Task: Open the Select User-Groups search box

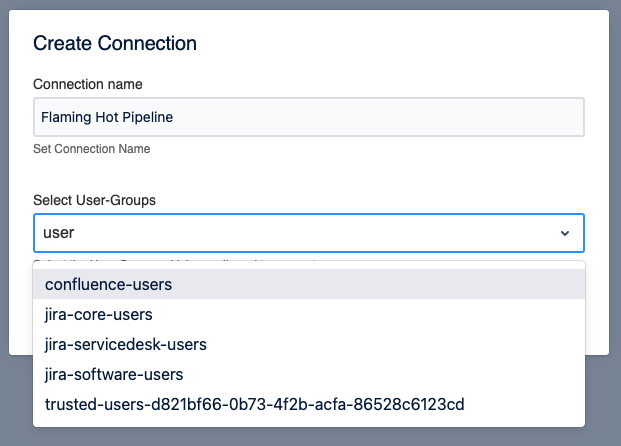Action: click(x=309, y=233)
